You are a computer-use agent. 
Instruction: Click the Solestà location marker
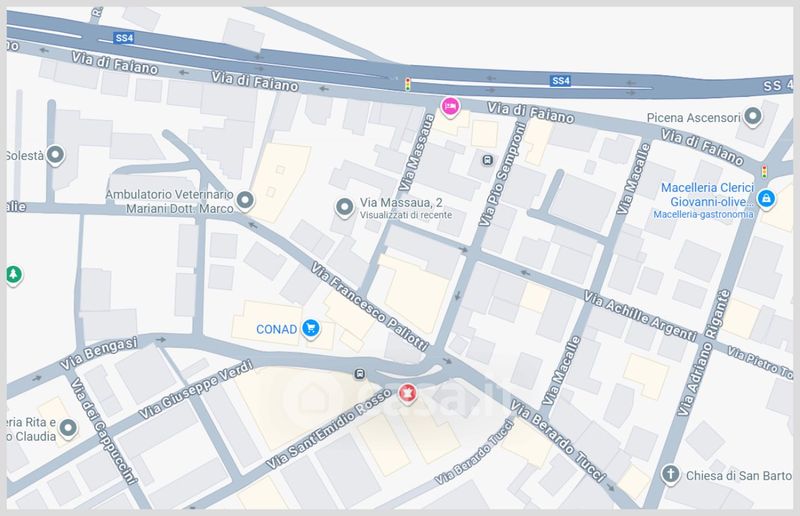[x=56, y=155]
